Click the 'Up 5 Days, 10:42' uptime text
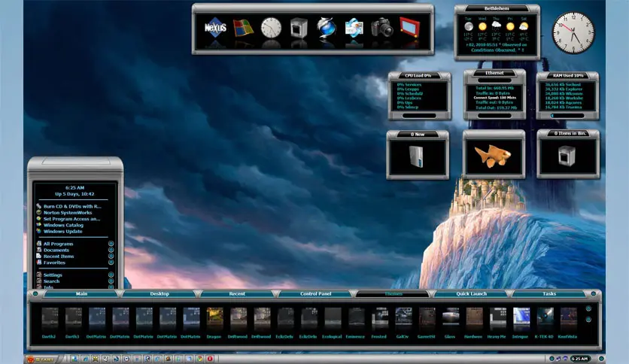Image resolution: width=629 pixels, height=364 pixels. click(74, 194)
